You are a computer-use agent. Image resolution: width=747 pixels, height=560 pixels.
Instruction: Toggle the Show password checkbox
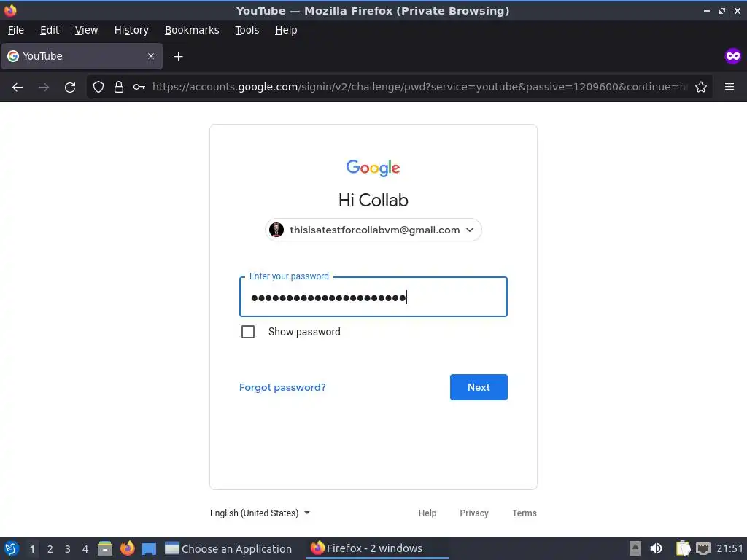[x=248, y=332]
